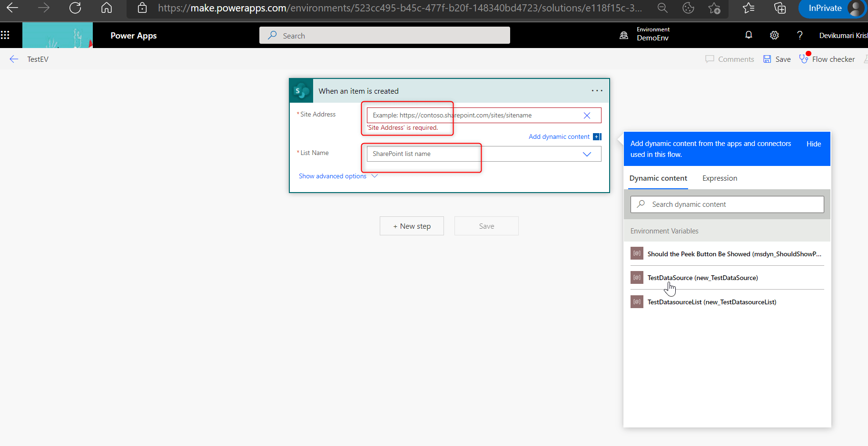Click the browser address bar URL
Viewport: 868px width, 446px height.
point(400,8)
